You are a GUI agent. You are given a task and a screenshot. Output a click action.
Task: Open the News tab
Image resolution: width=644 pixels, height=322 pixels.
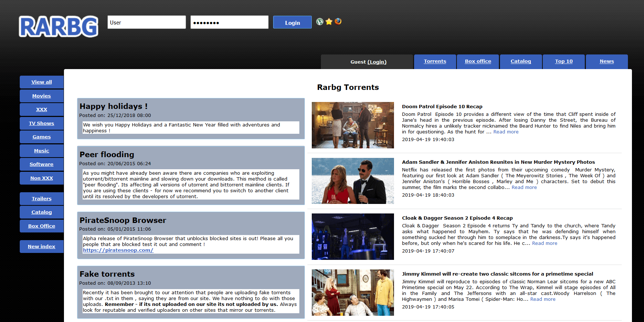tap(607, 61)
